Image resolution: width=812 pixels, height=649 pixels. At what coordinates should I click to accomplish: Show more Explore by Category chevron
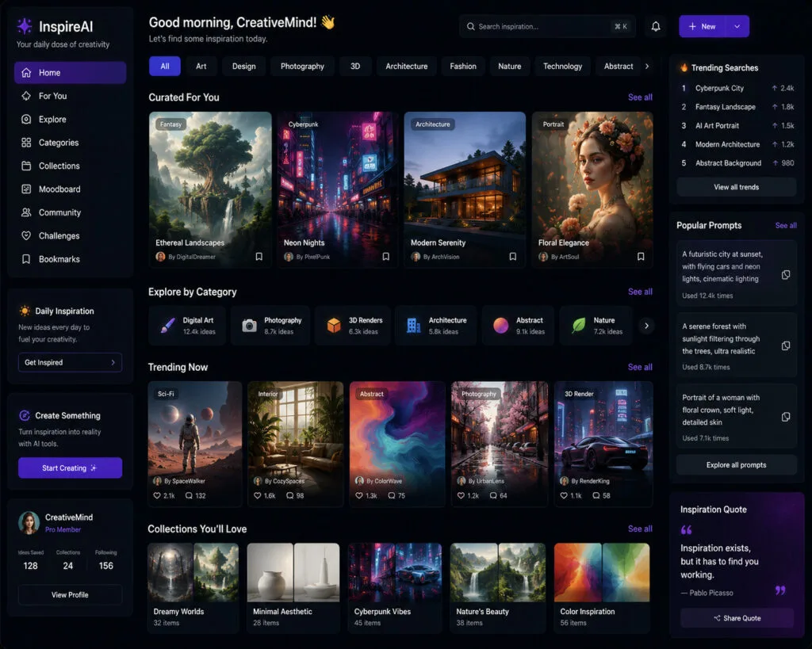[646, 326]
